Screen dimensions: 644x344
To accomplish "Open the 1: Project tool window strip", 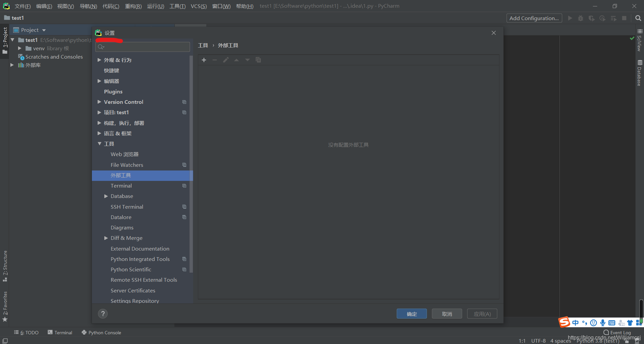I will [x=5, y=41].
